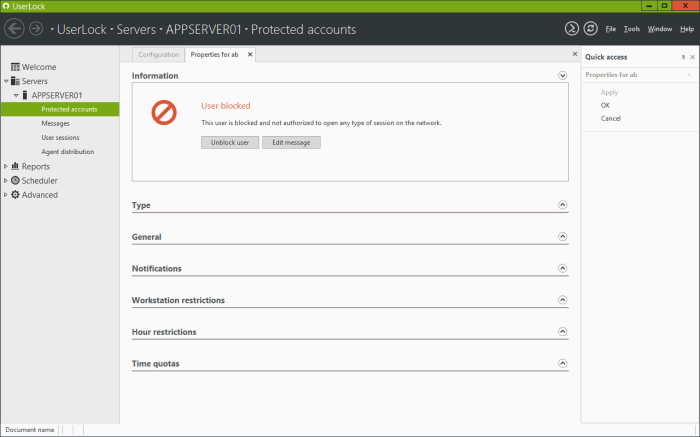Minimize the UserLock window
Image resolution: width=700 pixels, height=437 pixels.
[649, 6]
